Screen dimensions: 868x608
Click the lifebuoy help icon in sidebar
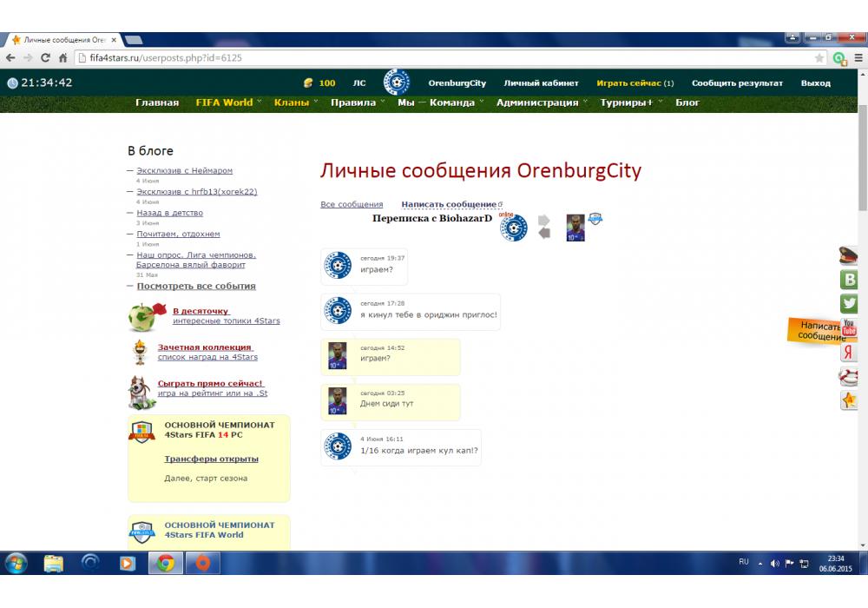coord(848,376)
